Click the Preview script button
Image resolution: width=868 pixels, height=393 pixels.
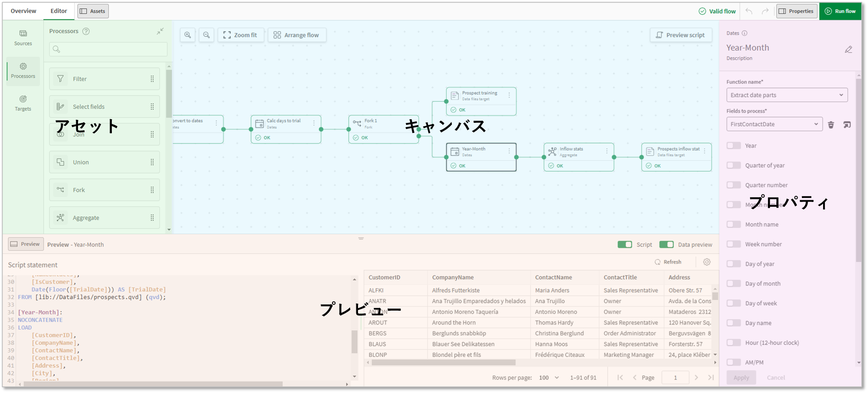pos(681,35)
